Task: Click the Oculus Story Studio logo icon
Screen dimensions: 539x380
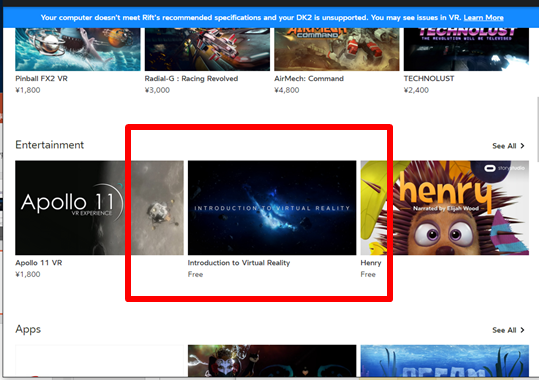Action: tap(490, 168)
